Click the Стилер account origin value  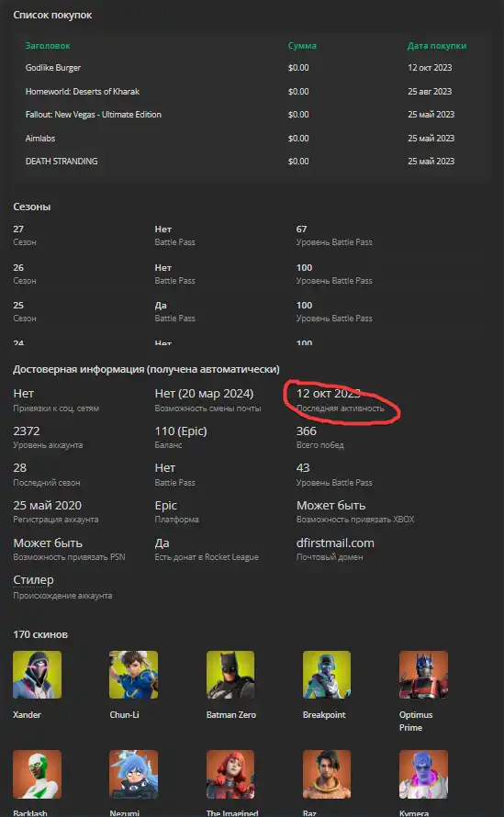coord(33,580)
